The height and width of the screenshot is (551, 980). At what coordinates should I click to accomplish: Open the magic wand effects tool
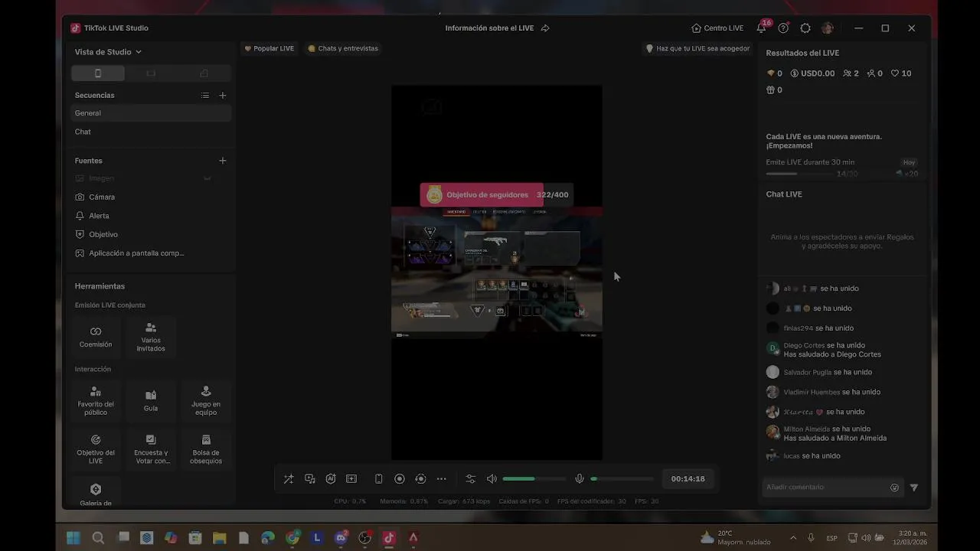point(289,479)
